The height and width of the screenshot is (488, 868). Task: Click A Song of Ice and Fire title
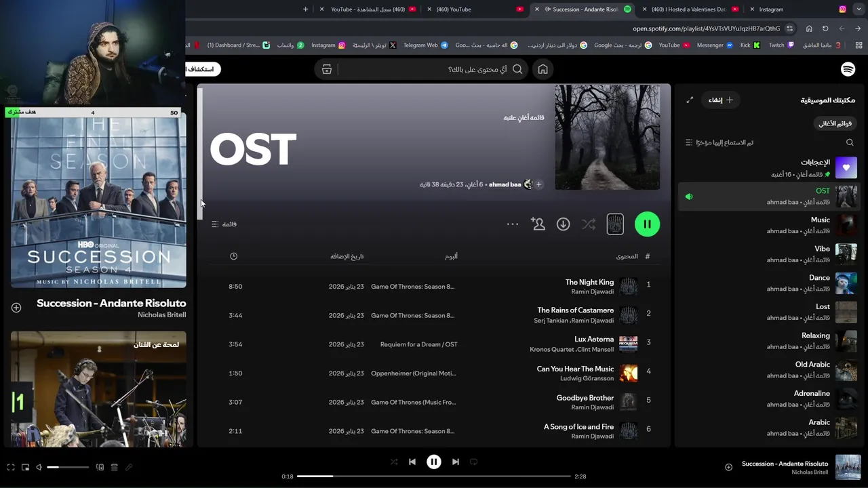[x=578, y=426]
